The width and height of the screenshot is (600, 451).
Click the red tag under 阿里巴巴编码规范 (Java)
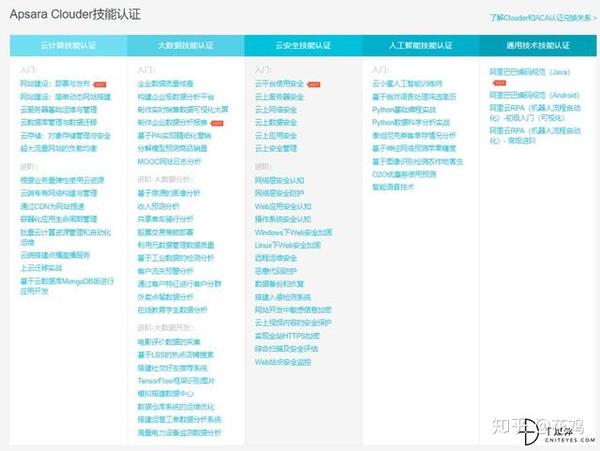pyautogui.click(x=499, y=83)
